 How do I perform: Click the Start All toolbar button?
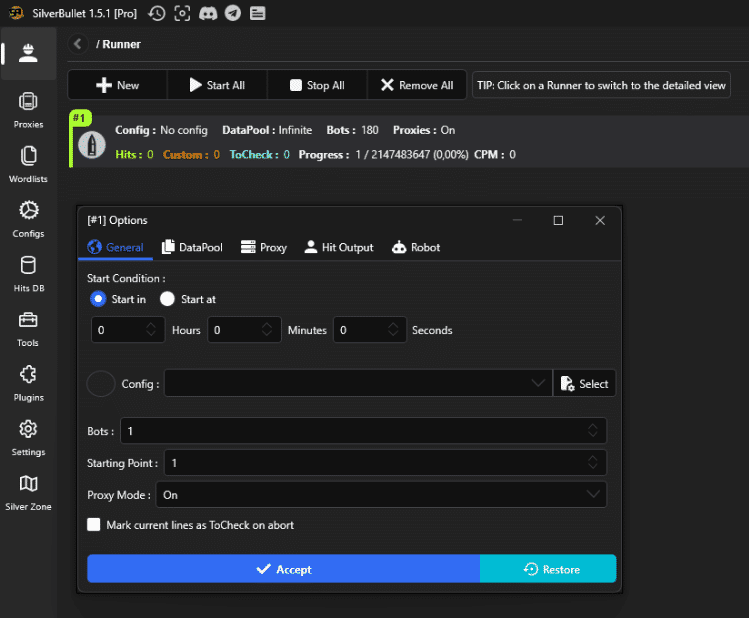(217, 85)
